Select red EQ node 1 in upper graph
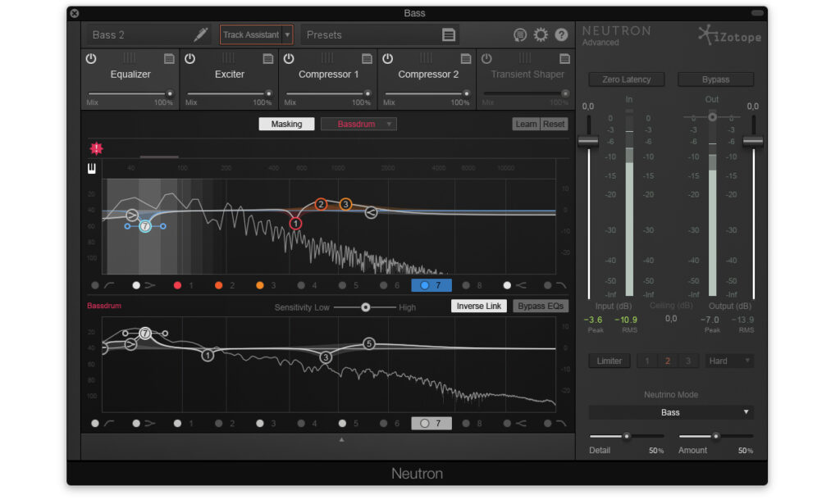 pos(295,224)
